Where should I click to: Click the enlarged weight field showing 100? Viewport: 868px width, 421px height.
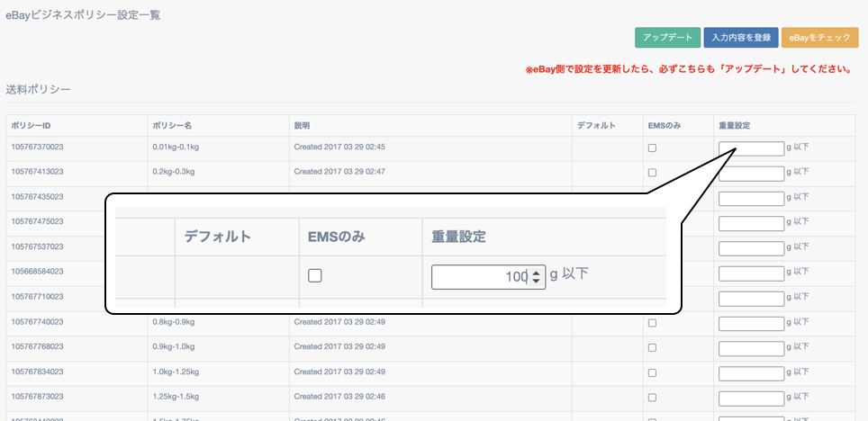click(479, 277)
